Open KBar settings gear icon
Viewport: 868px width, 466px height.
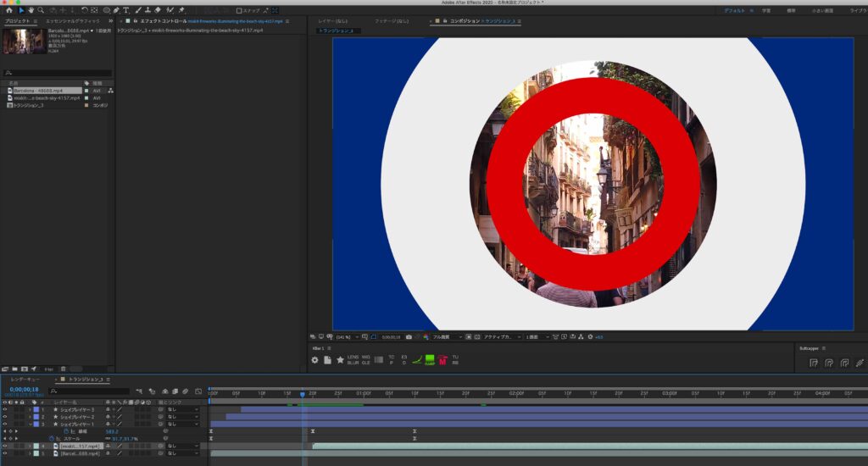pos(315,360)
